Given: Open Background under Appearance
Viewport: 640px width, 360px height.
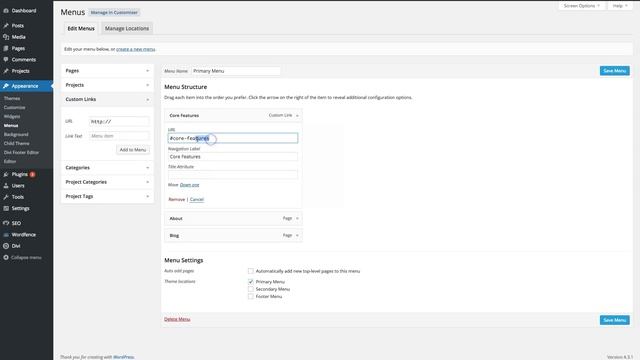Looking at the screenshot, I should point(16,134).
